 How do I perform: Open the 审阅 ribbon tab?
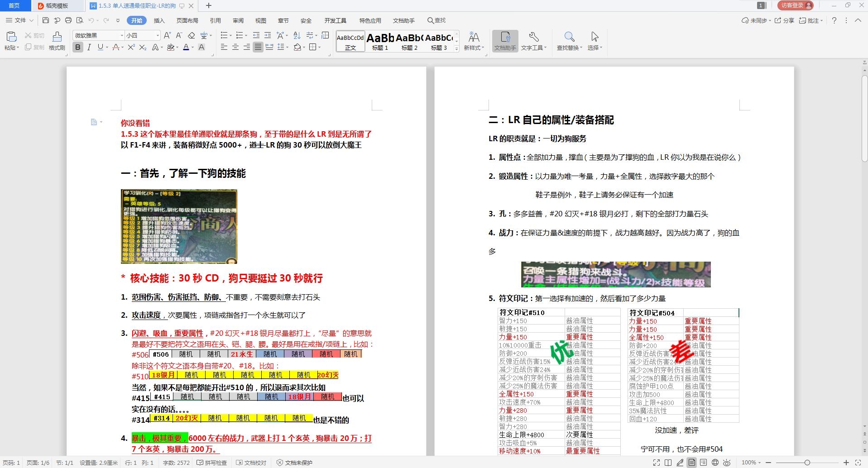tap(238, 20)
